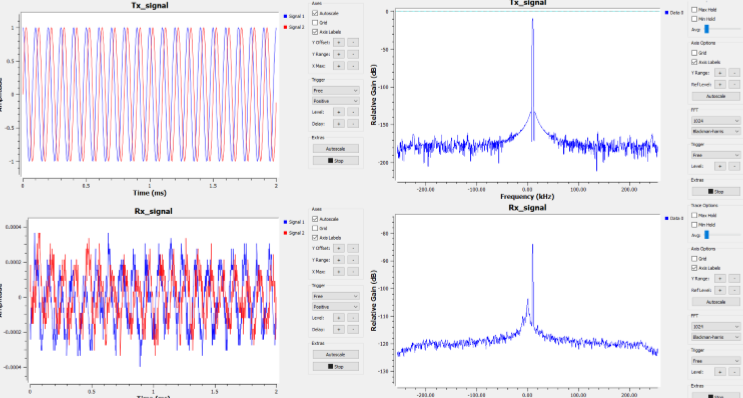Click Autoscale button in Rx_signal frequency Axis Options
This screenshot has width=743, height=398.
(x=716, y=302)
